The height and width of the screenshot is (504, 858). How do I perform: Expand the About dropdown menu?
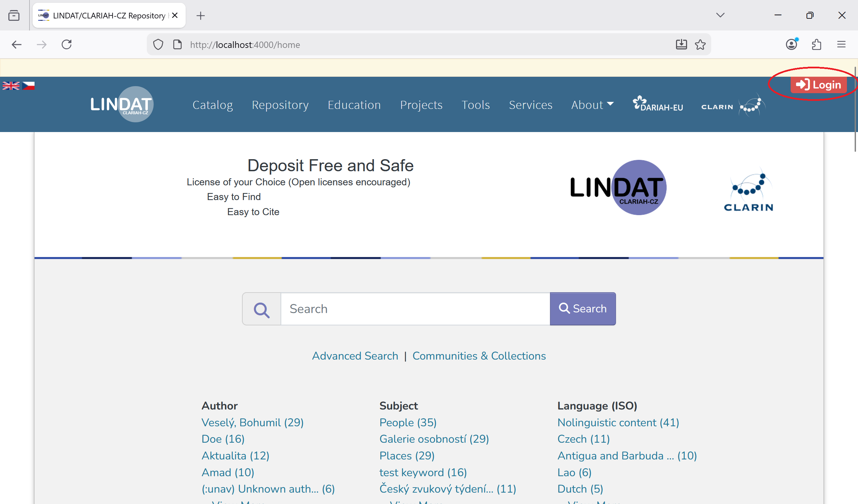coord(592,105)
